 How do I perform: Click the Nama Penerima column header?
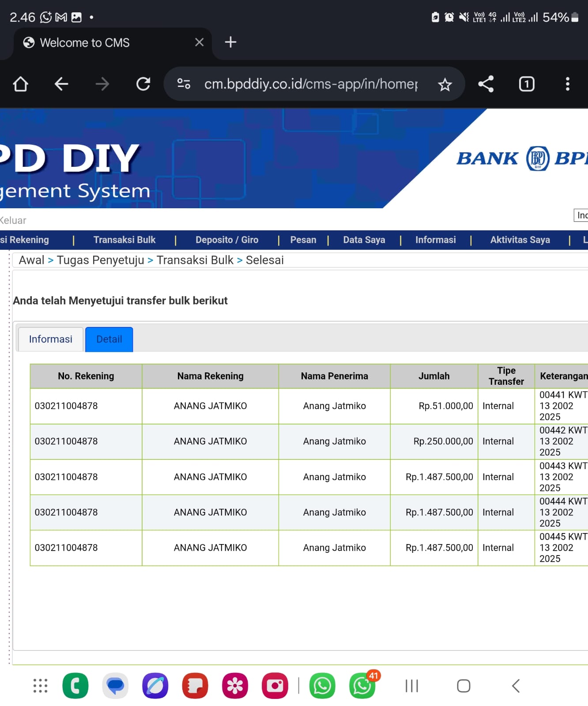coord(334,376)
